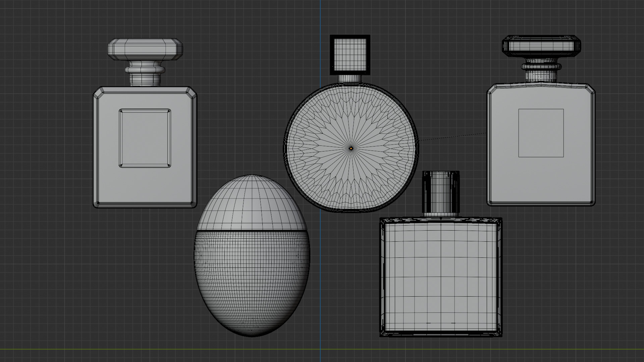Click the inset label panel on left bottle

tap(145, 138)
